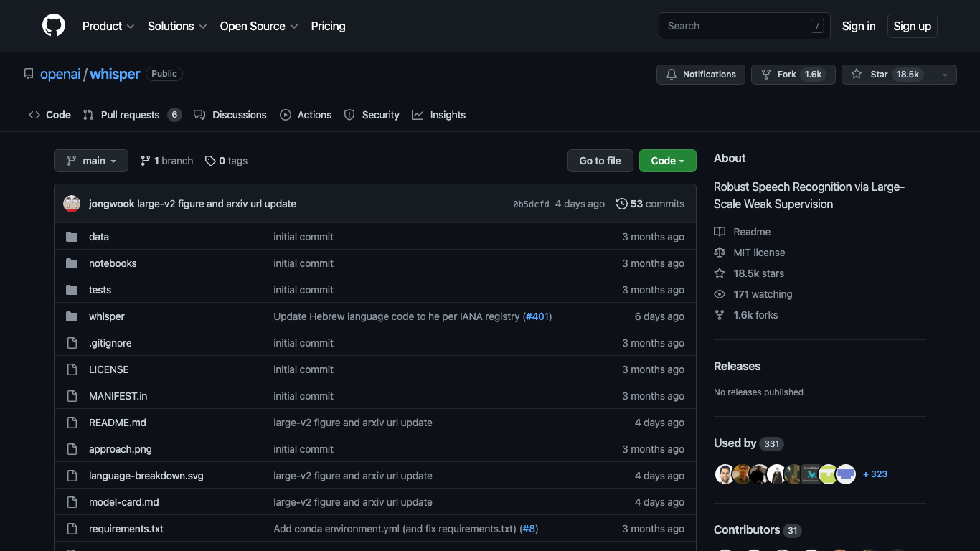980x551 pixels.
Task: Click the fork icon showing 1.6k forks
Action: tap(720, 314)
